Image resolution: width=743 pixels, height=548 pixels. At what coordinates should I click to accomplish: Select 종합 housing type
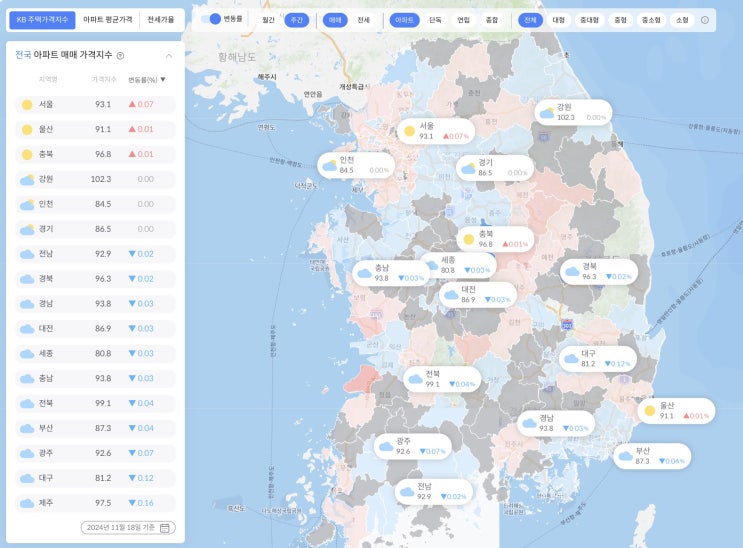492,20
